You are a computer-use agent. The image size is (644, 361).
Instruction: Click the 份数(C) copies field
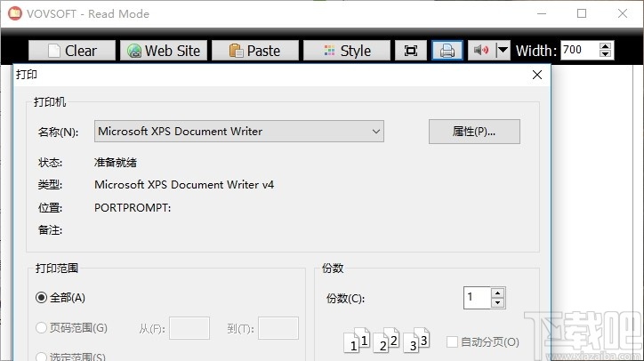(x=478, y=298)
